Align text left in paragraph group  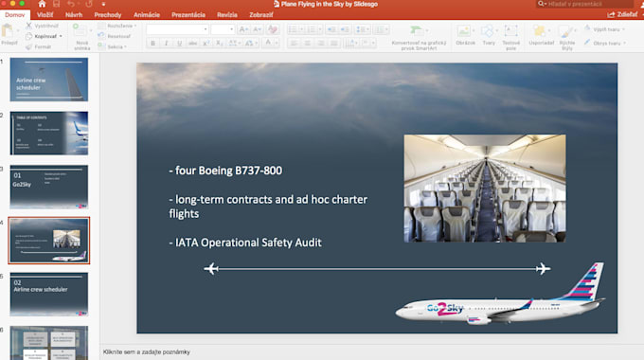[x=295, y=44]
